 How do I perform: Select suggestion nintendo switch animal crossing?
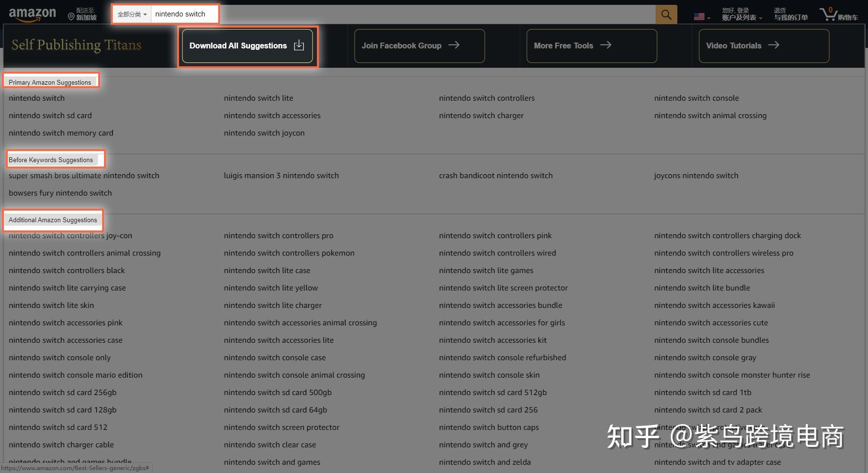[x=710, y=115]
